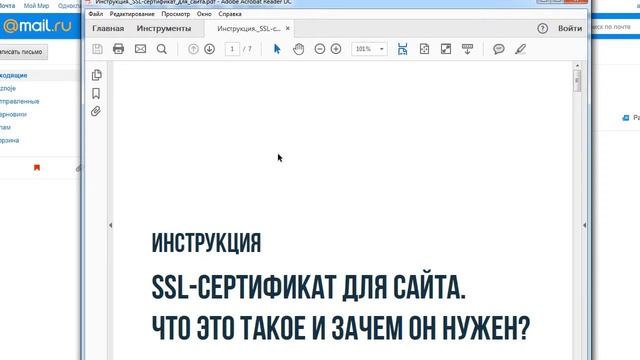The width and height of the screenshot is (640, 360).
Task: Open Отправленные folder in mail.ru
Action: tap(20, 101)
